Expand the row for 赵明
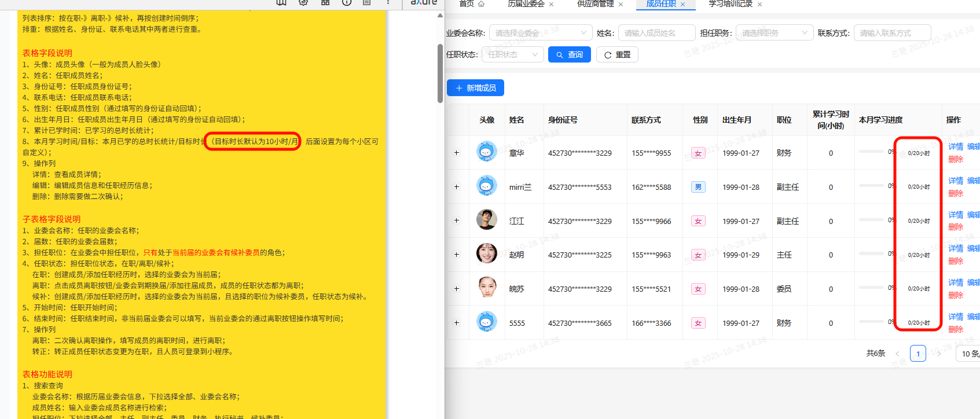 [x=456, y=255]
